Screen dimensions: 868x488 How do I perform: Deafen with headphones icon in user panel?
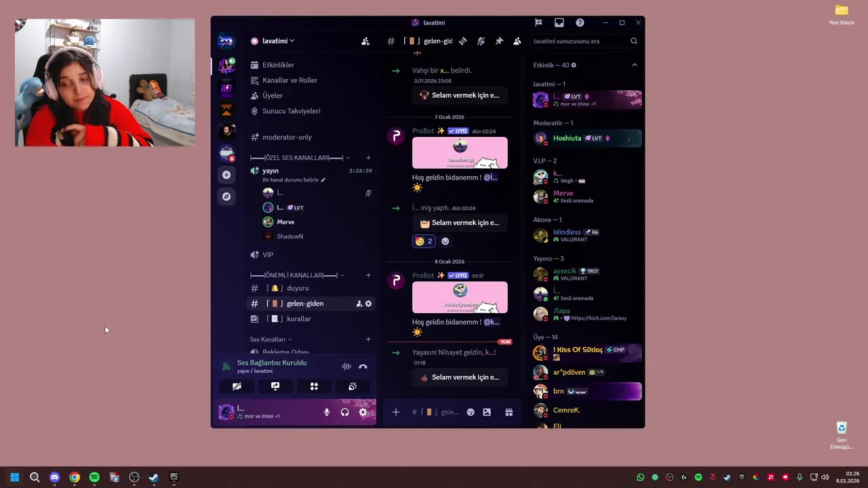(344, 412)
